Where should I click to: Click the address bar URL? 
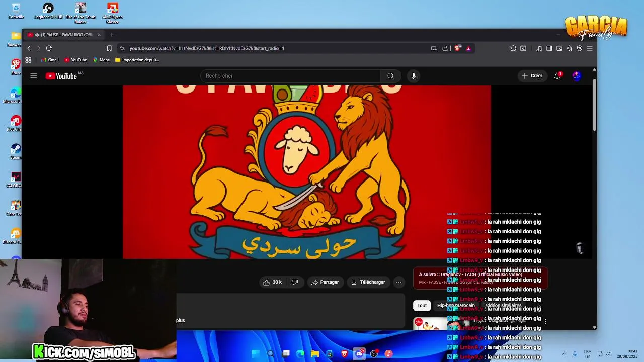(x=207, y=48)
